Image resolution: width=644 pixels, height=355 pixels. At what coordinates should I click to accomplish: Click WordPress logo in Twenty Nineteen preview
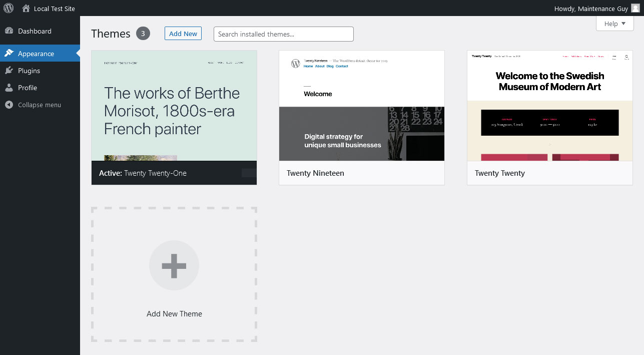296,64
